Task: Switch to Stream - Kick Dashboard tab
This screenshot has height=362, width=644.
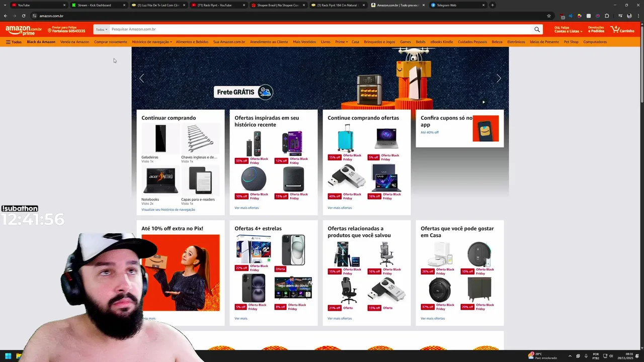Action: point(98,5)
